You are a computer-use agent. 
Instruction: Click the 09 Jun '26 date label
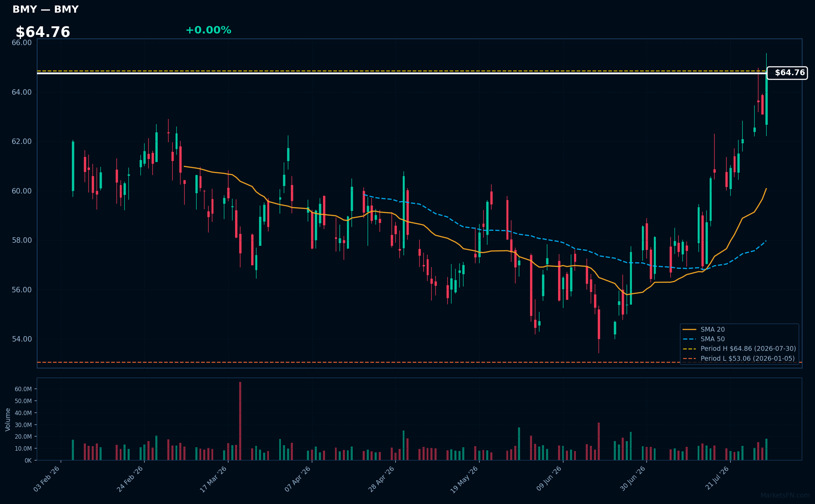(x=549, y=478)
